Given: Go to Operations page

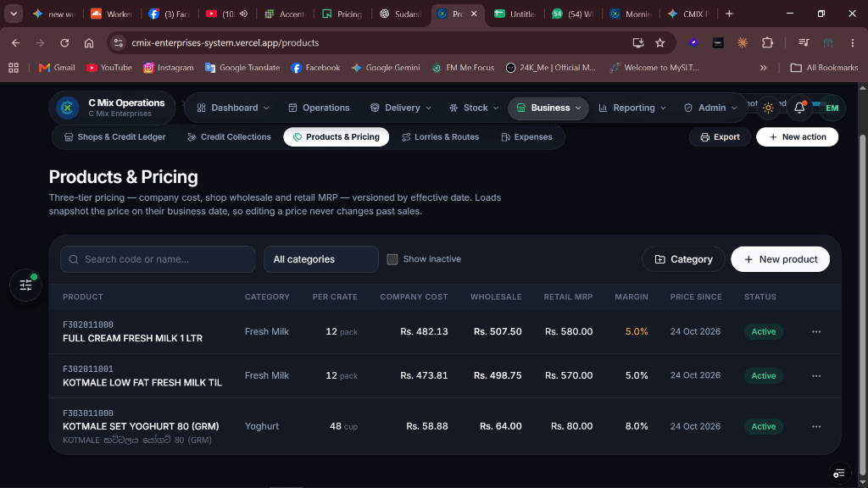Looking at the screenshot, I should pos(319,108).
